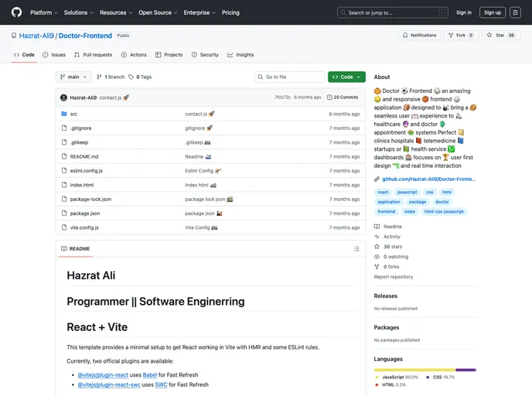Open the Platform dropdown menu
Image resolution: width=532 pixels, height=396 pixels.
(x=44, y=12)
